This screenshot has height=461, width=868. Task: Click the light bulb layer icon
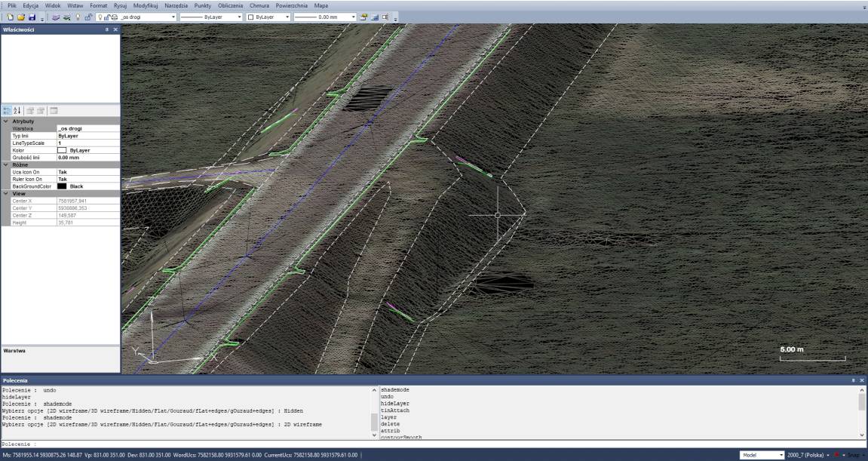(x=78, y=17)
